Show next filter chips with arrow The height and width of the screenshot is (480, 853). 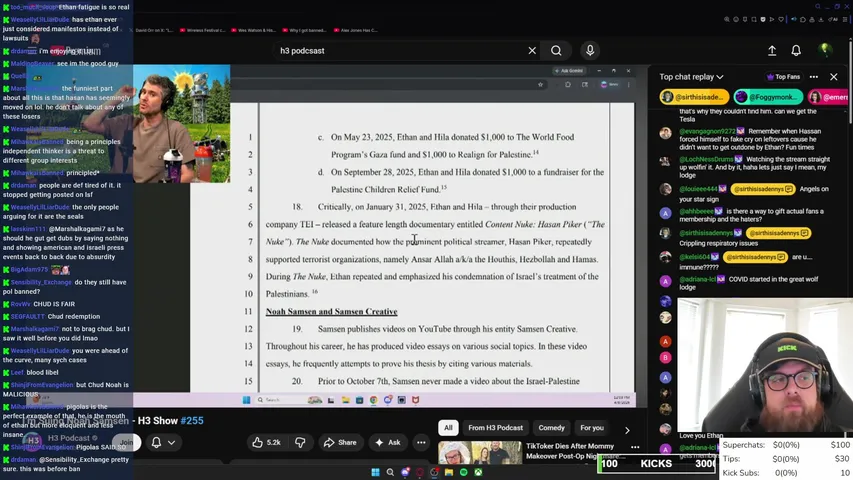627,430
